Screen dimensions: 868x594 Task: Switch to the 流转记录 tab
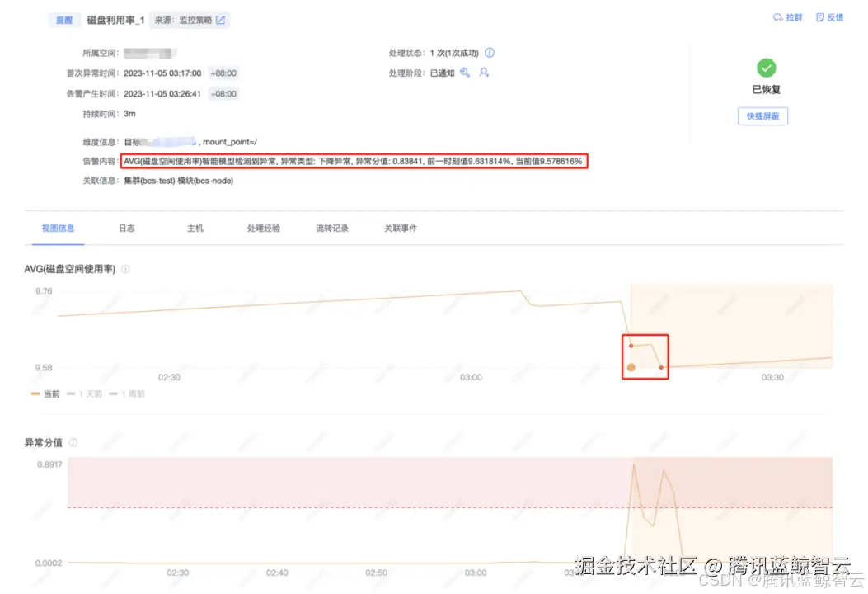[x=332, y=229]
